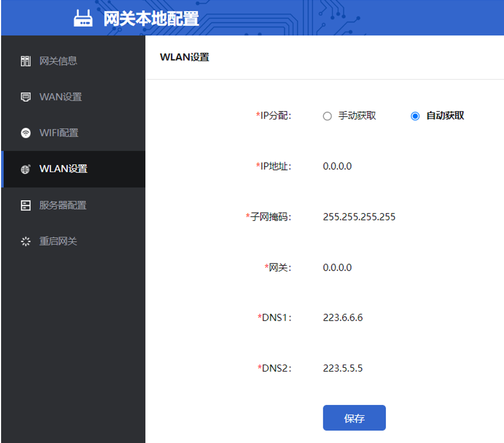Click the WLAN设置 globe icon
Viewport: 504px width, 443px height.
[x=26, y=169]
